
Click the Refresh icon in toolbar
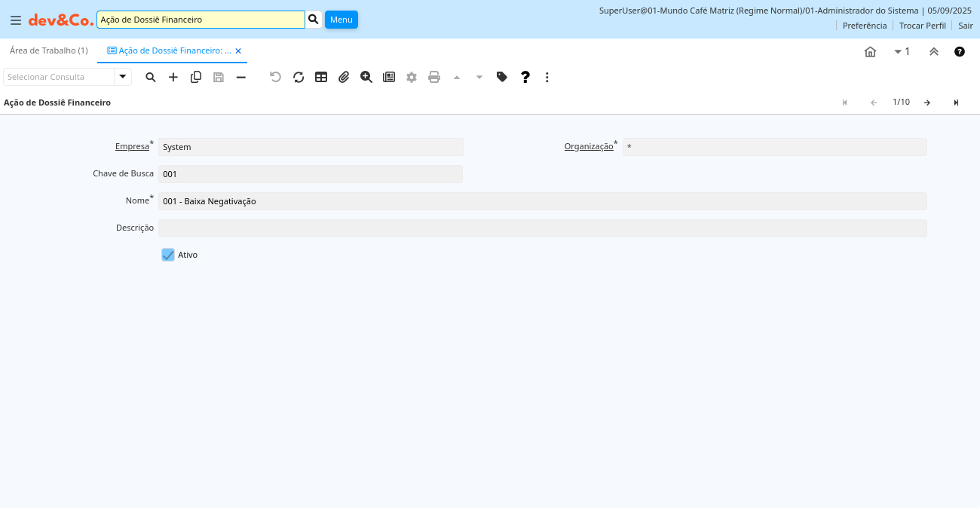click(299, 77)
